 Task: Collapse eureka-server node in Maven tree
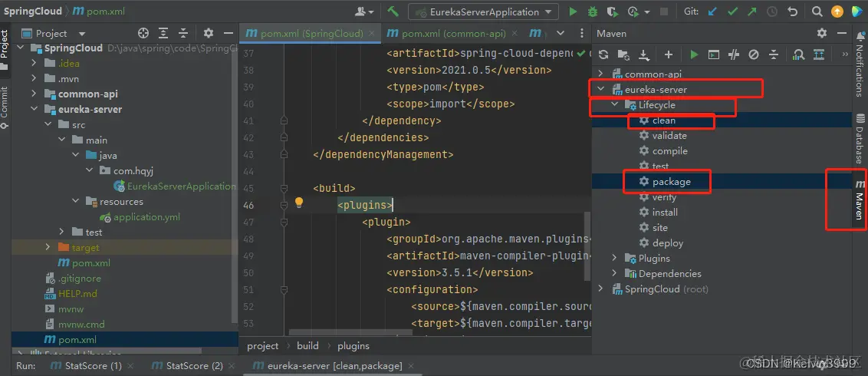[600, 89]
